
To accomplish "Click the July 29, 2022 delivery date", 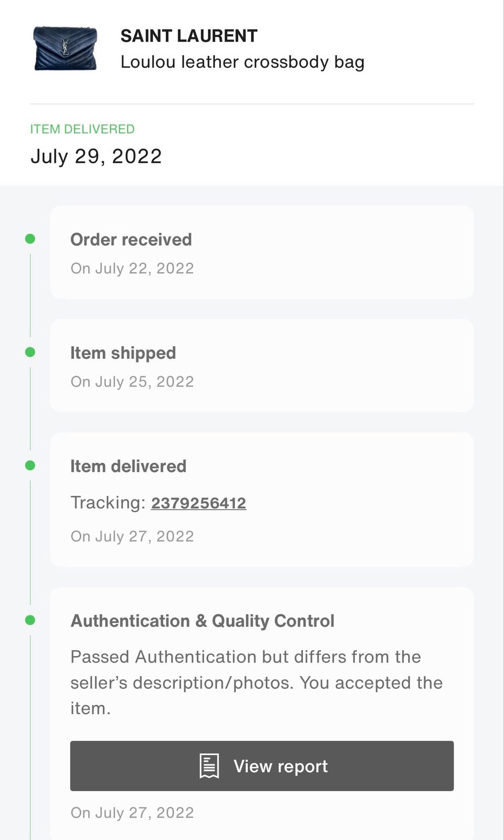I will pos(96,157).
